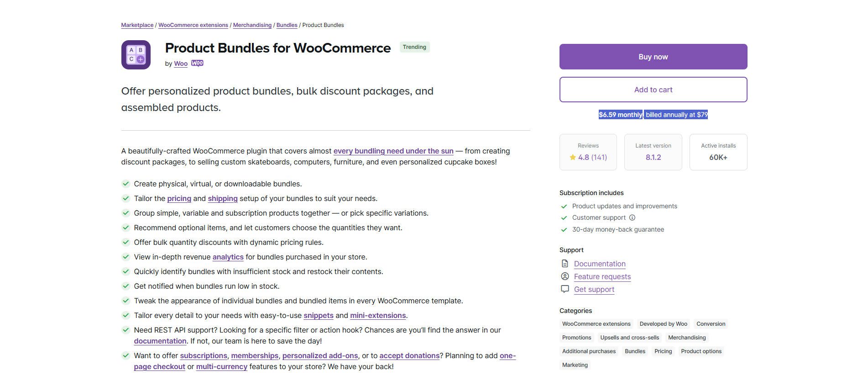Click the Woo badge next to the author name
This screenshot has height=381, width=868.
(197, 63)
